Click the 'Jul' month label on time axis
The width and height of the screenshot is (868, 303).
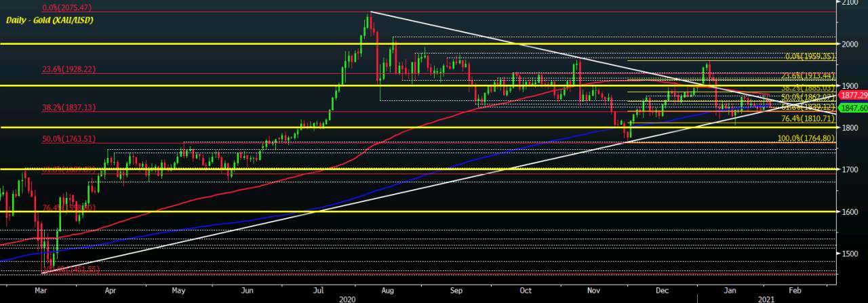(318, 290)
